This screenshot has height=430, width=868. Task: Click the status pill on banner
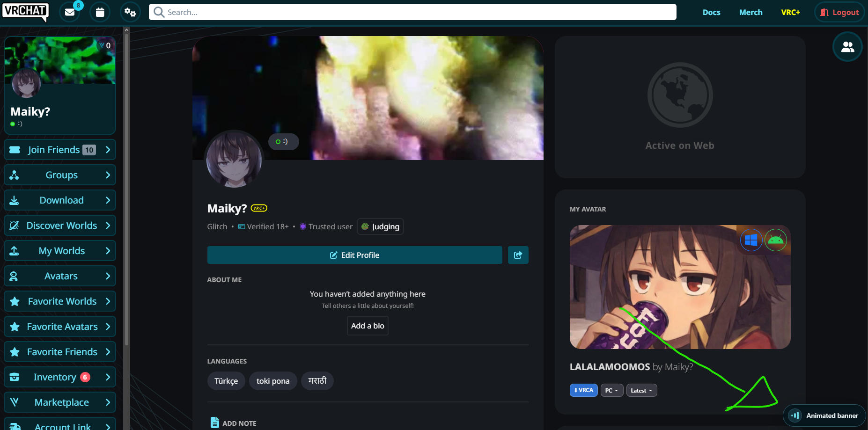pos(283,142)
